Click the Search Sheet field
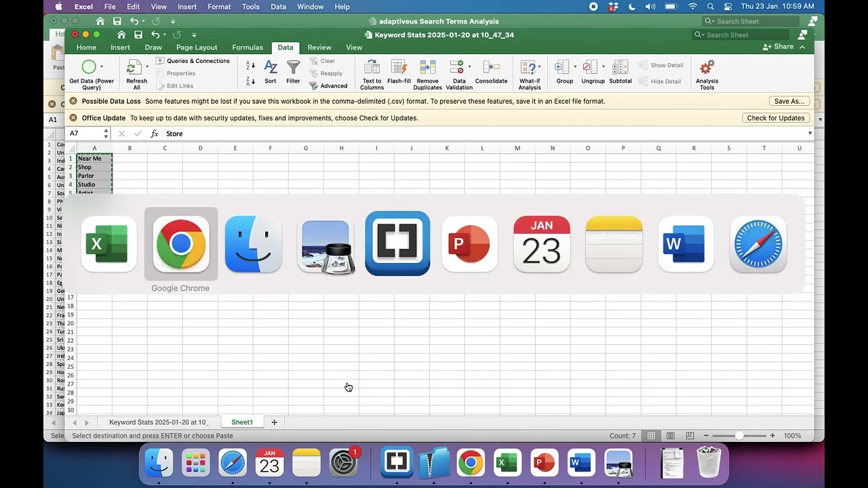Viewport: 868px width, 488px height. pos(741,35)
